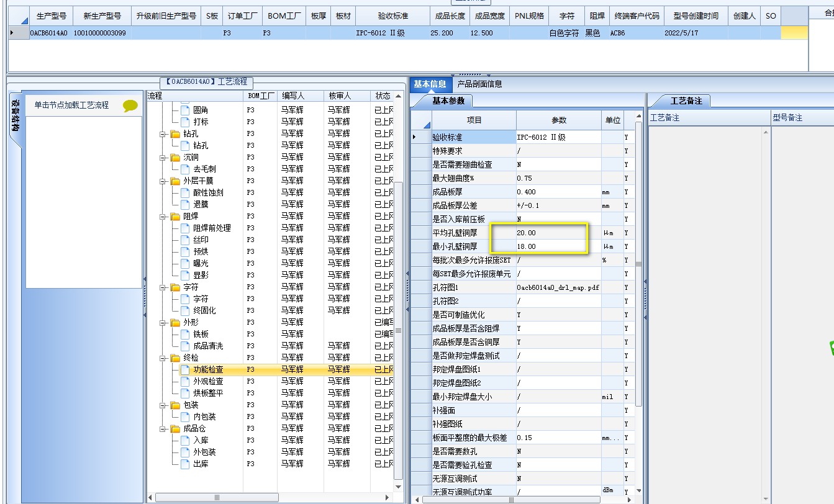The width and height of the screenshot is (834, 504).
Task: Click the 参数 column header
Action: click(558, 120)
